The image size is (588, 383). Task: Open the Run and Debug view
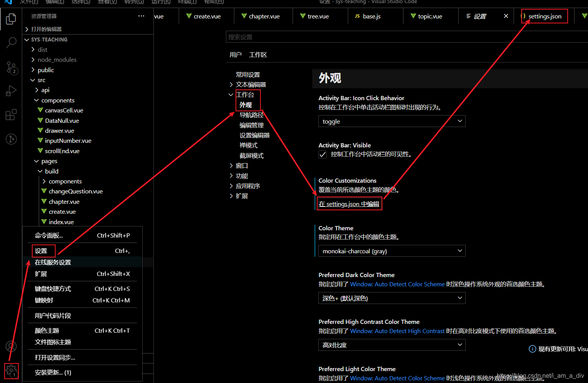tap(11, 91)
